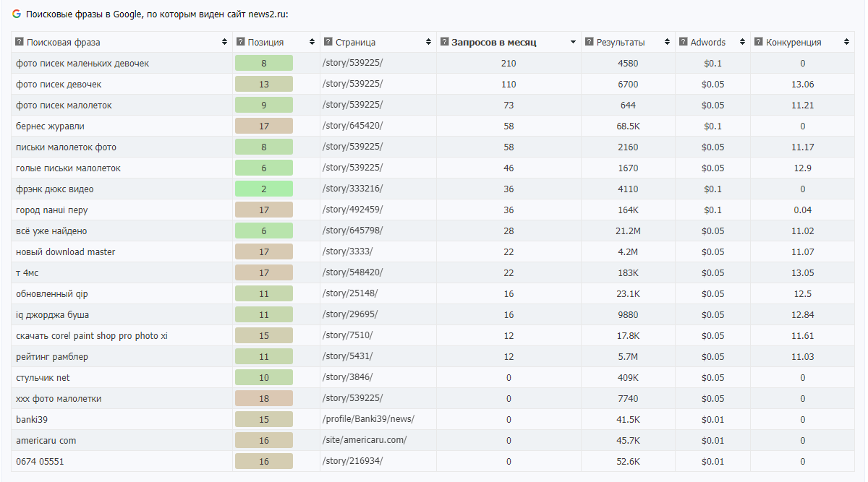Open the /site/americaru.com/ page link
The width and height of the screenshot is (868, 482).
point(365,440)
